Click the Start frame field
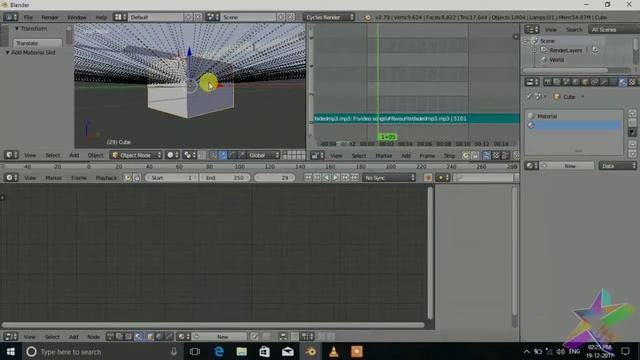Screen dimensions: 640x360 click(171, 178)
